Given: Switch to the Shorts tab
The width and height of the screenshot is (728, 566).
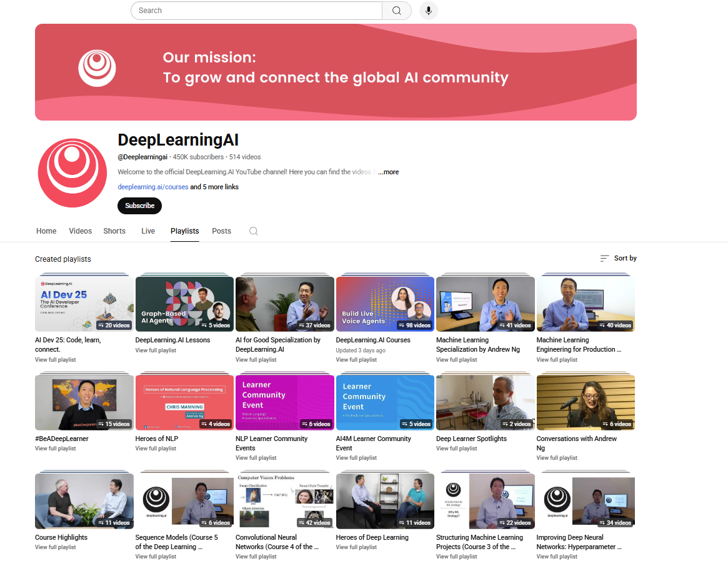Looking at the screenshot, I should click(x=114, y=231).
